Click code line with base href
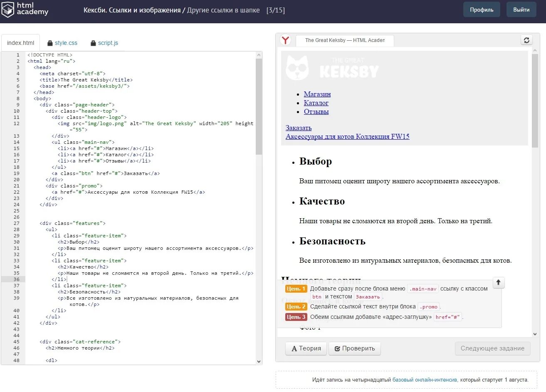Screen dimensions: 546x392 (85, 86)
